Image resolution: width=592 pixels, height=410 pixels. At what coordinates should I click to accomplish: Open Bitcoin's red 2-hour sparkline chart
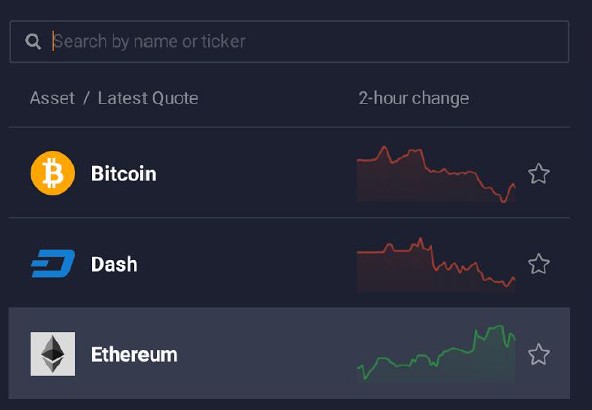436,174
